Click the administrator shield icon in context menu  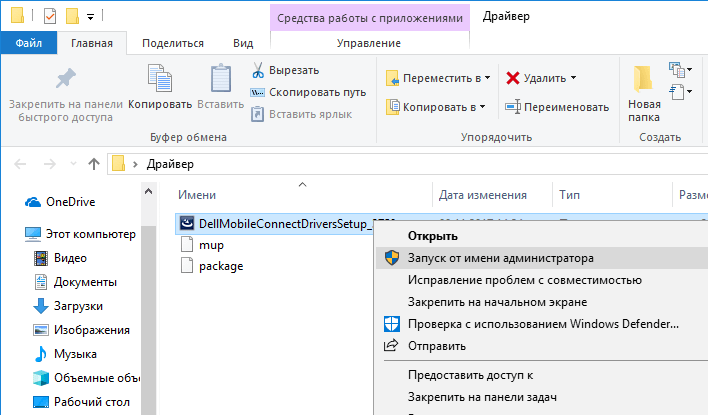[x=392, y=258]
